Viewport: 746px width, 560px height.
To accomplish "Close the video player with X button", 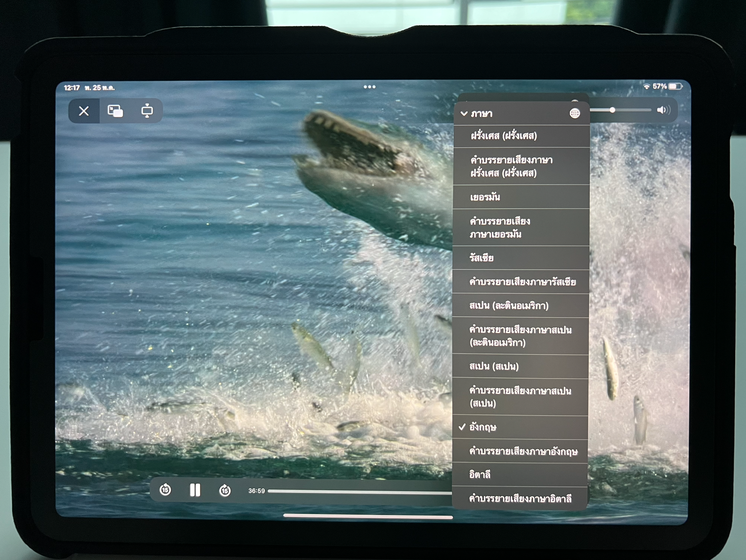I will [84, 111].
